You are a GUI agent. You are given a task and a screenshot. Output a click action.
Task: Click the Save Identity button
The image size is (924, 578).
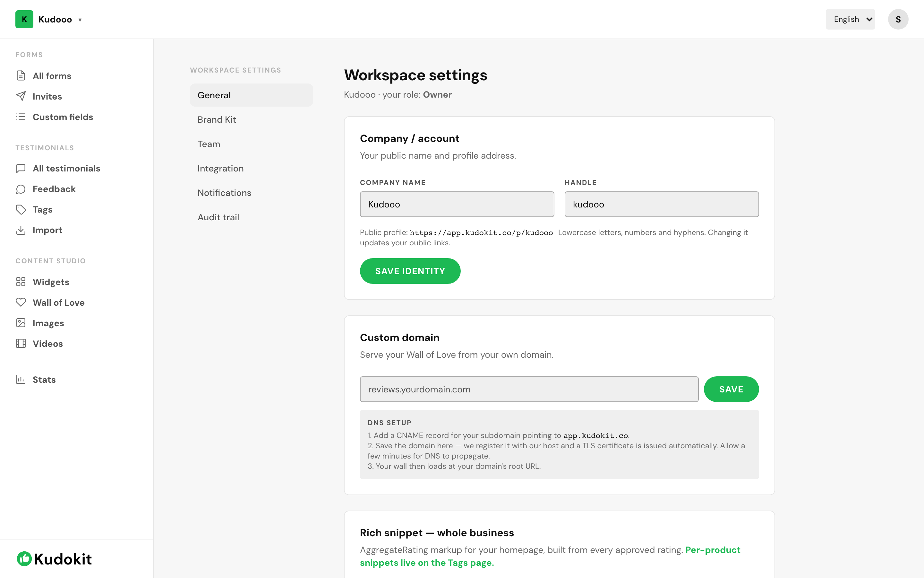click(x=410, y=271)
